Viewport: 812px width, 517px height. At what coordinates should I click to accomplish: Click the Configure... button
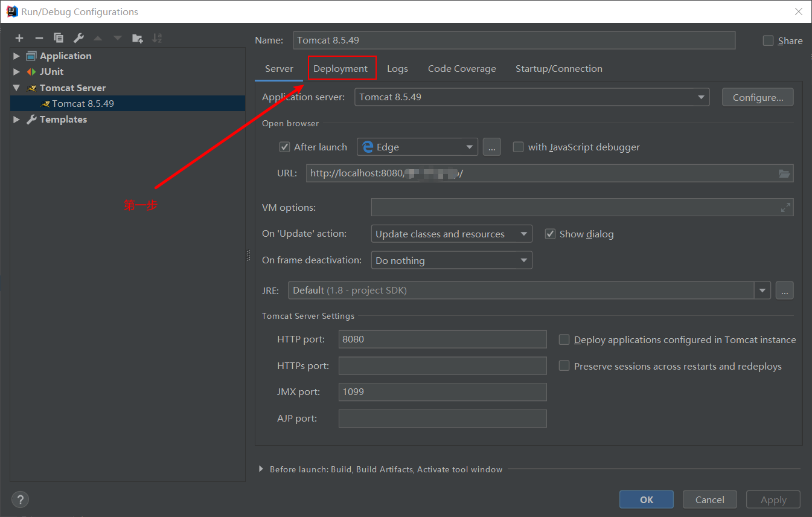click(x=758, y=97)
